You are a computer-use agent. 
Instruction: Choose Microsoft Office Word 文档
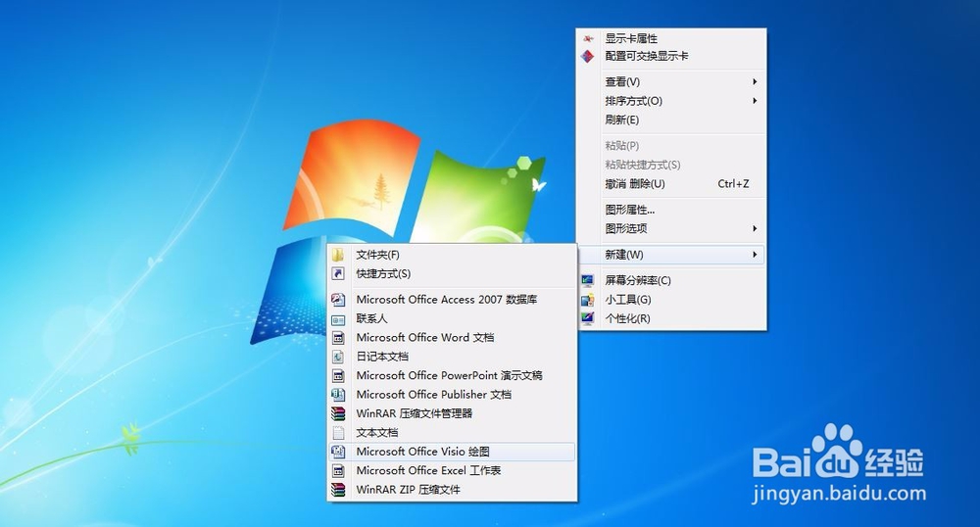pyautogui.click(x=452, y=338)
